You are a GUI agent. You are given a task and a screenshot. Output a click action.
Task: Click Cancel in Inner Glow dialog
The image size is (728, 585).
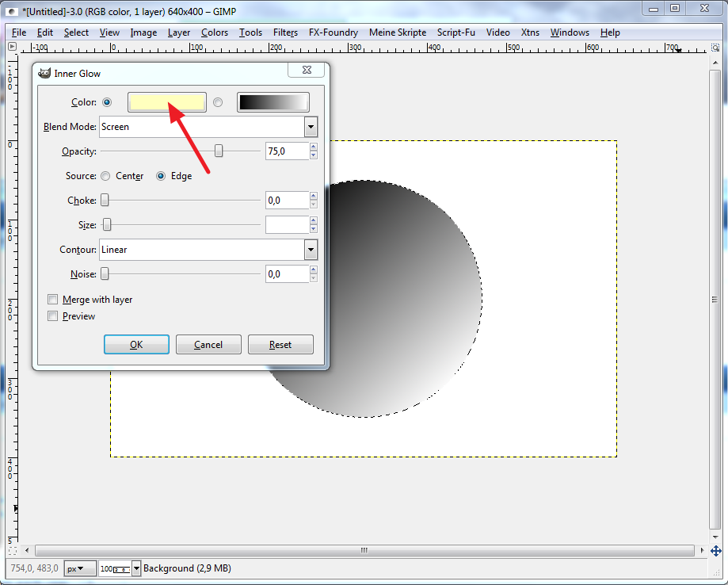click(208, 344)
